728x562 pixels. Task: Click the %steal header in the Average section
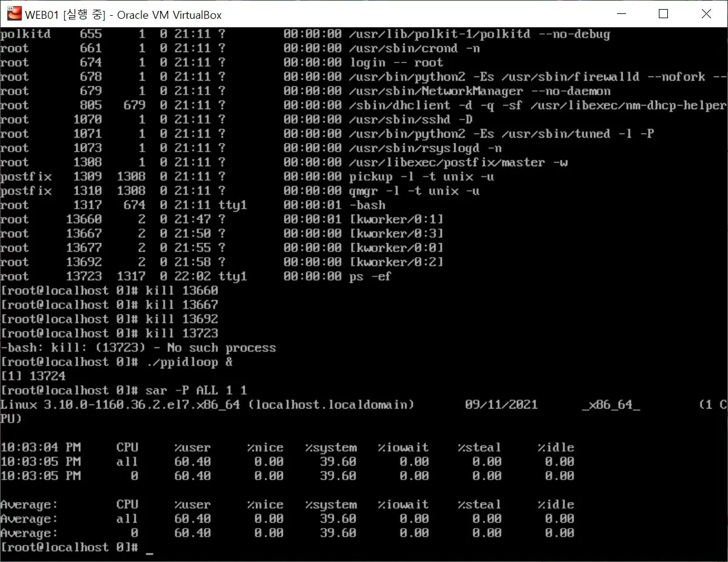point(480,504)
